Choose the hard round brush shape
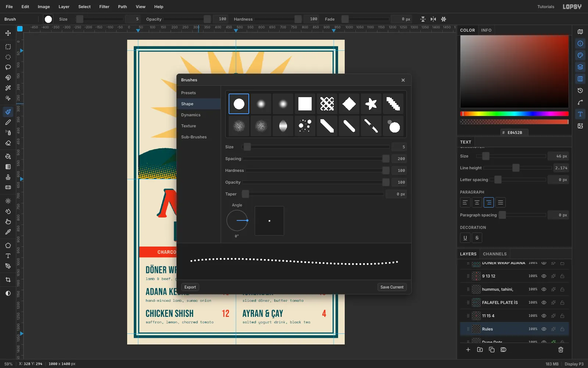This screenshot has height=368, width=588. (x=239, y=104)
